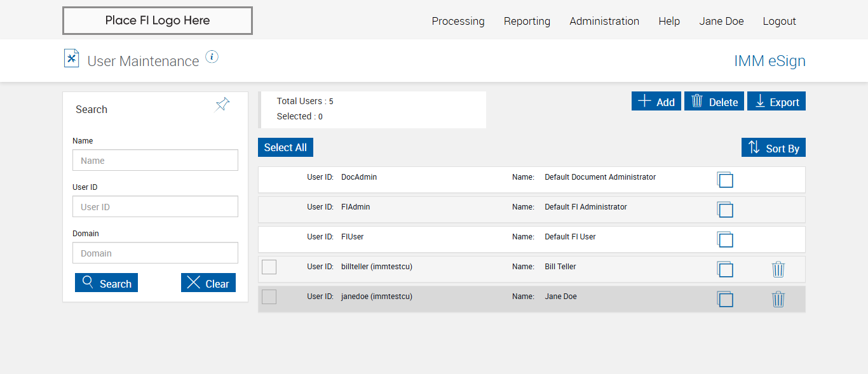Screen dimensions: 868x374
Task: Open the Processing menu
Action: click(x=458, y=21)
